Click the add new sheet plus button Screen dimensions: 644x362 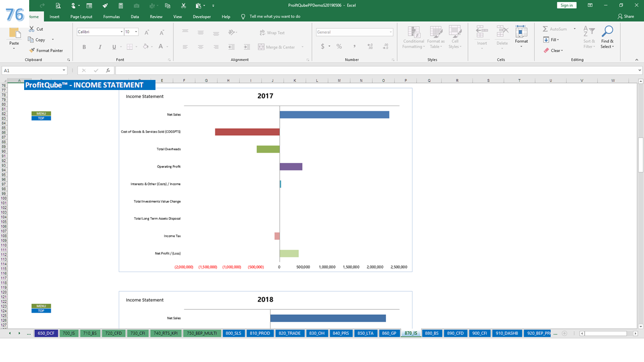[x=565, y=333]
